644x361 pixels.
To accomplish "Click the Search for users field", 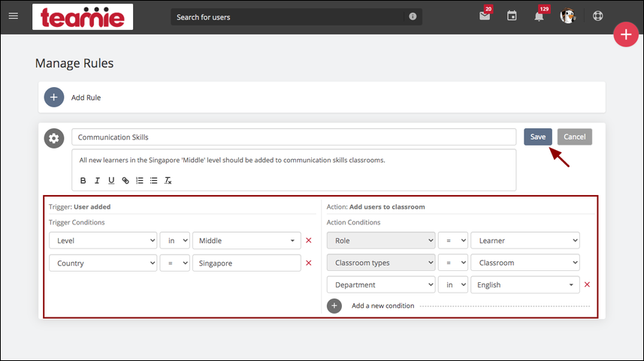I will (x=288, y=17).
